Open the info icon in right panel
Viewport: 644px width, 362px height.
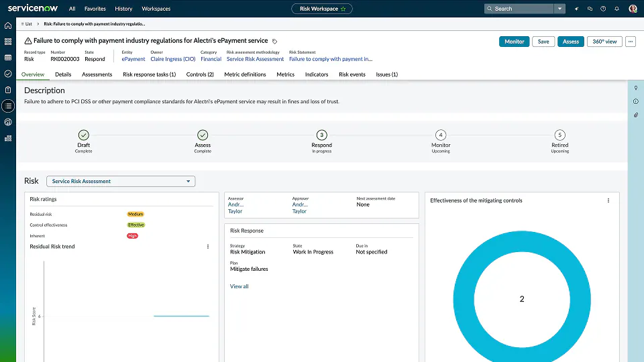[x=636, y=101]
